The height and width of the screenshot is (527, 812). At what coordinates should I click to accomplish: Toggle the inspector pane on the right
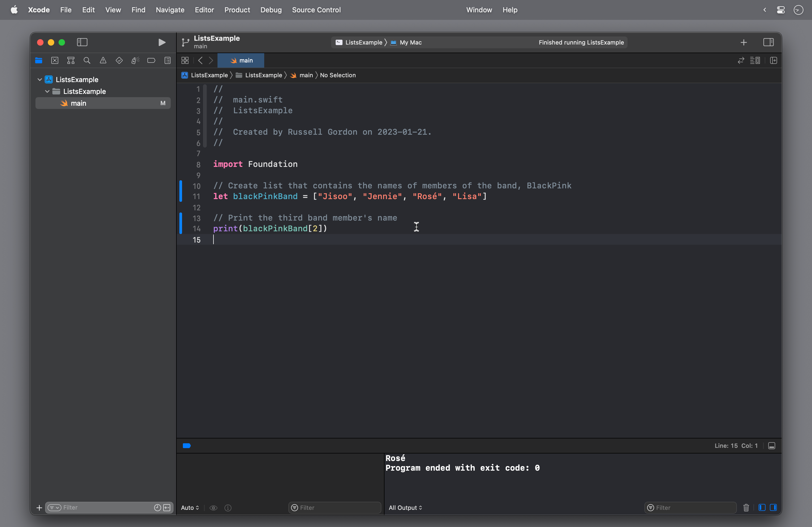[769, 42]
